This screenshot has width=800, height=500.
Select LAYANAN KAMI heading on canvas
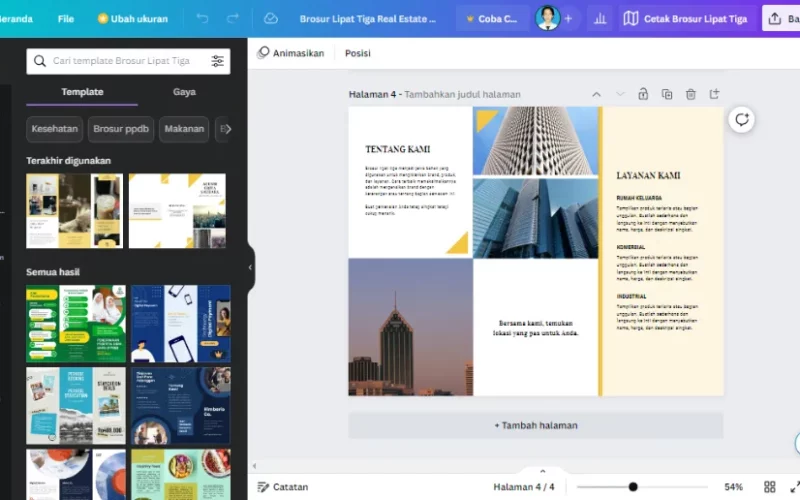click(648, 176)
